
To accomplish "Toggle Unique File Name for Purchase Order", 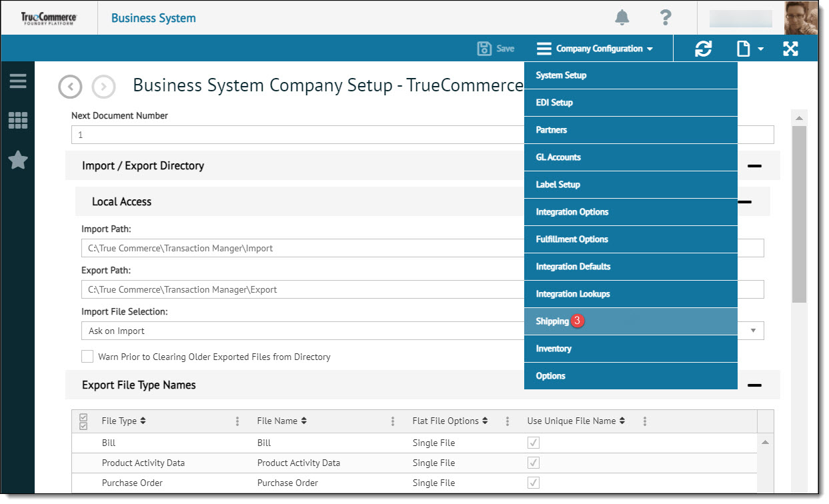I will click(534, 483).
